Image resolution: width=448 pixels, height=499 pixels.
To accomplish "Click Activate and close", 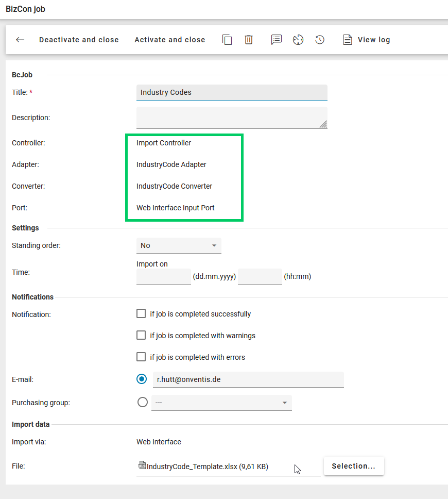I will tap(170, 40).
